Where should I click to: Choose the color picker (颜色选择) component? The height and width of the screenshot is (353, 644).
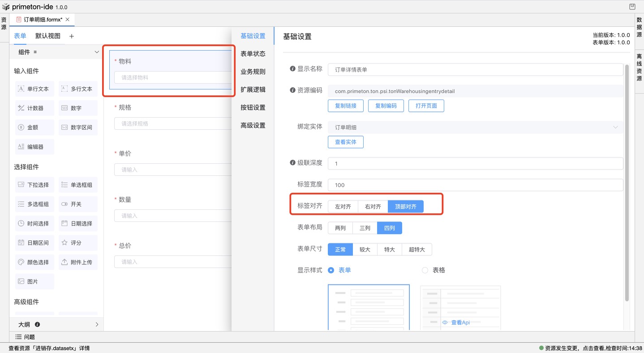pyautogui.click(x=21, y=262)
